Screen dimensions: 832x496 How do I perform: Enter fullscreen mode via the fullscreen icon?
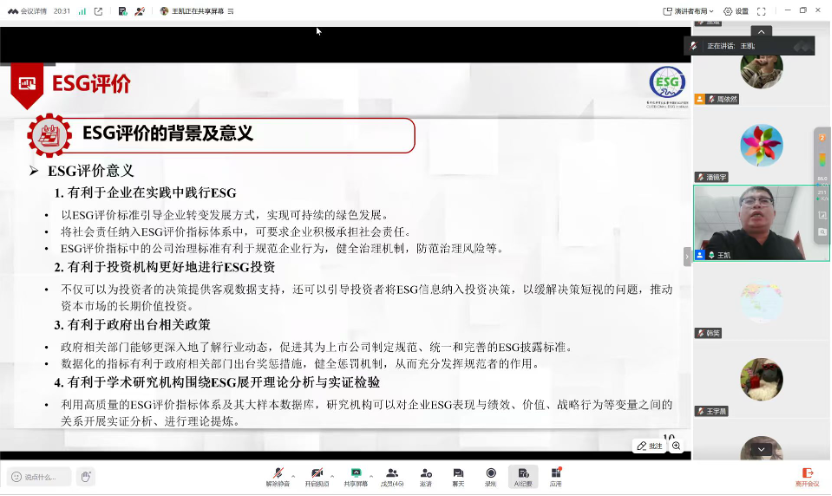pyautogui.click(x=761, y=11)
